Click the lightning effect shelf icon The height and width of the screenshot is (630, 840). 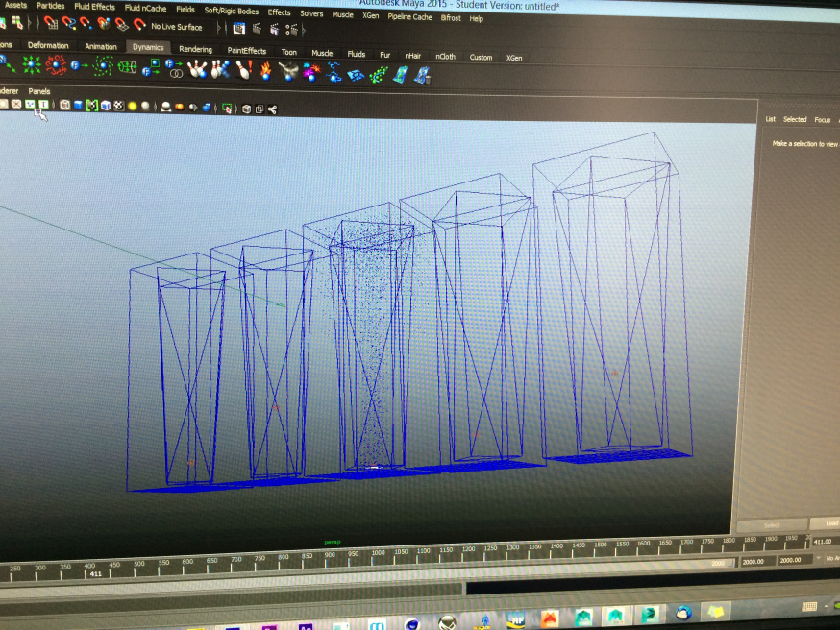point(334,72)
